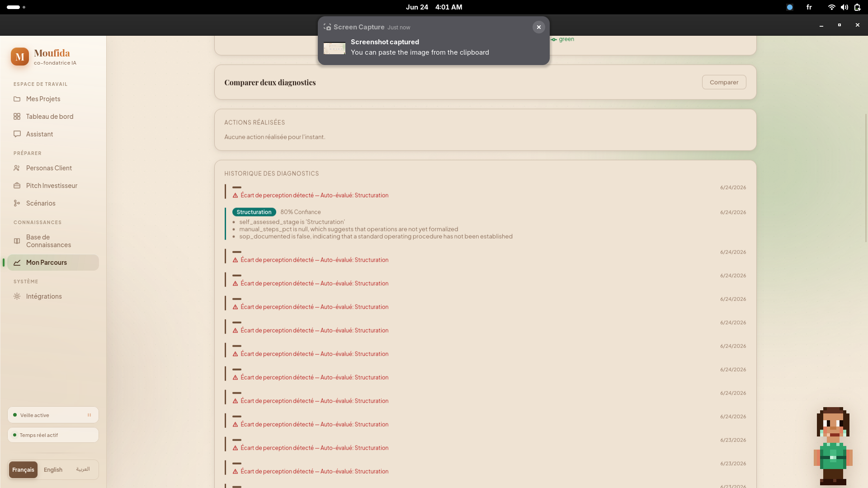
Task: Click the blue circle tray indicator
Action: point(789,7)
